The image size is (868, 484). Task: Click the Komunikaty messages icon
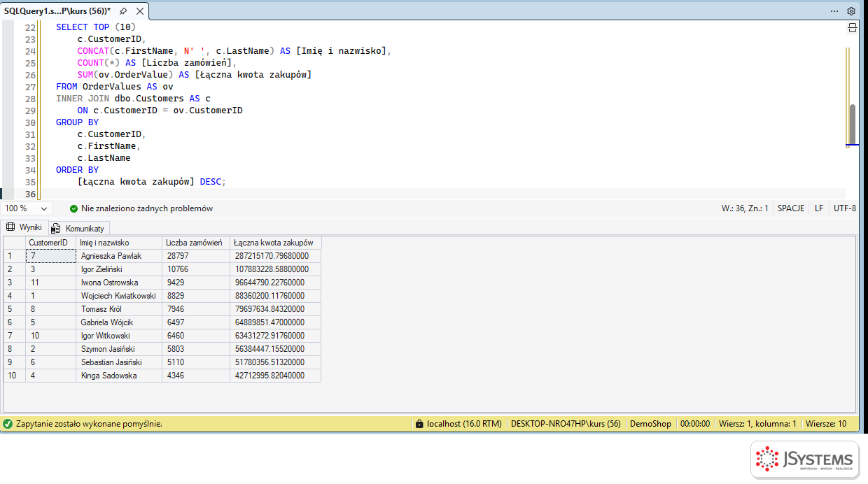click(x=56, y=228)
